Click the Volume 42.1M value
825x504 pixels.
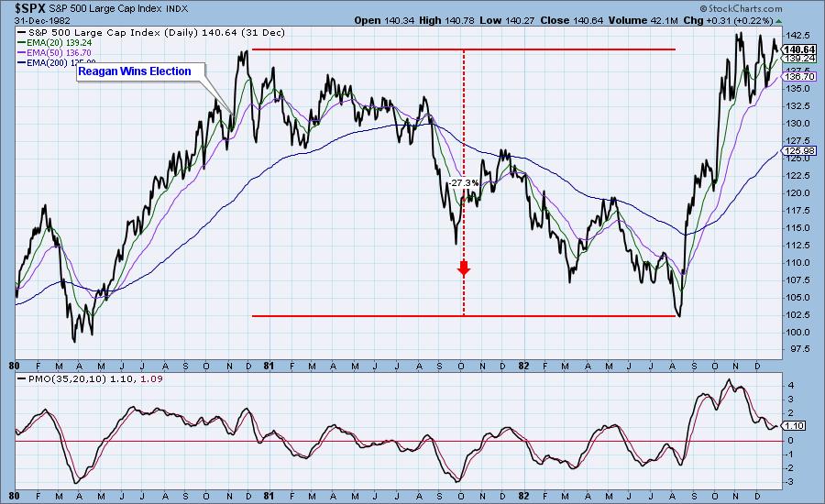643,20
